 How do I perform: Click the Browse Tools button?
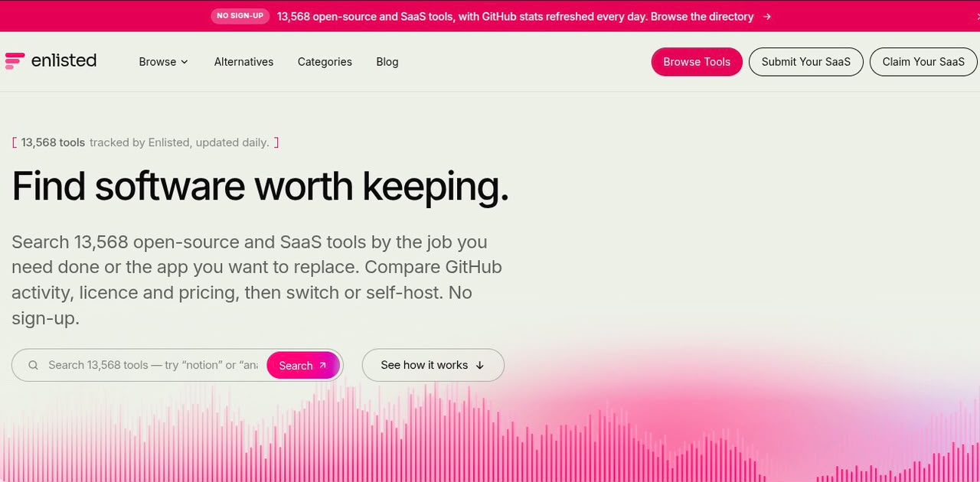697,62
